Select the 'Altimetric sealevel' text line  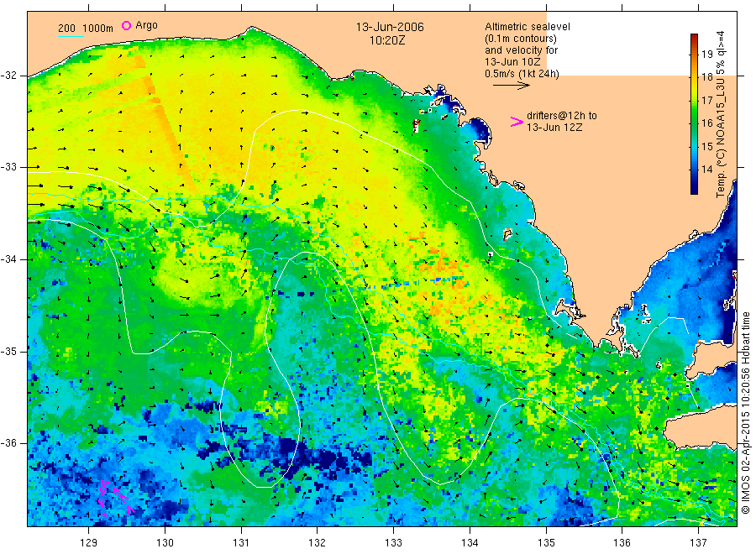coord(527,27)
